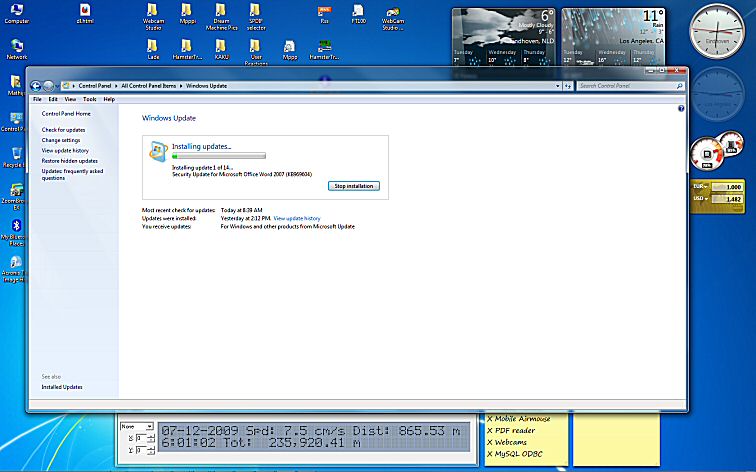Open the EUR currency dropdown in gadget
Screen dimensions: 756x472
[701, 186]
